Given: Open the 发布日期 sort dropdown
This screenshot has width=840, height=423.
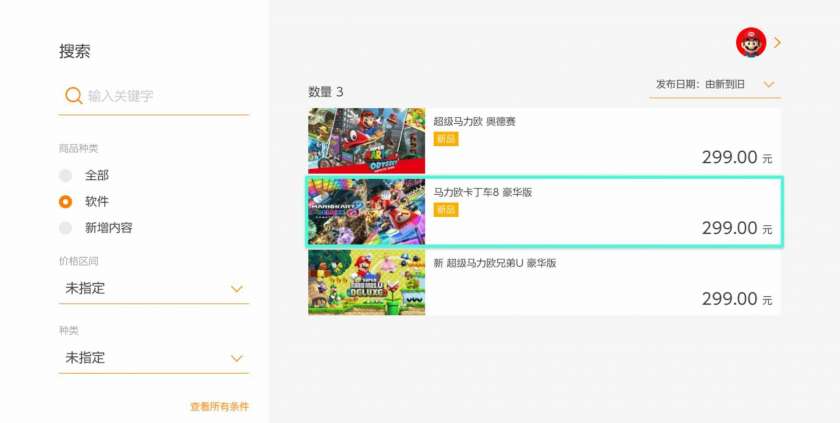Looking at the screenshot, I should (x=715, y=85).
